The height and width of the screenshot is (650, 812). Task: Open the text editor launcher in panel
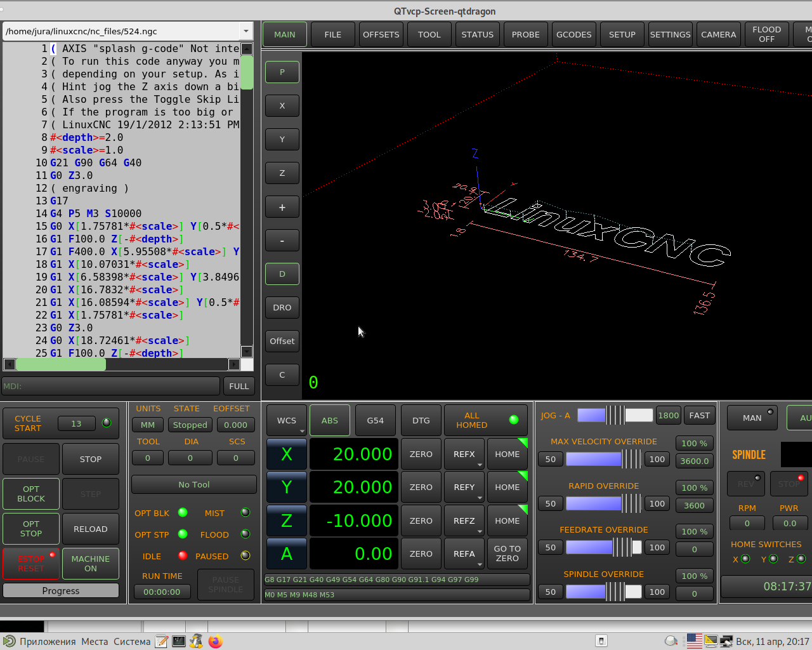click(162, 641)
